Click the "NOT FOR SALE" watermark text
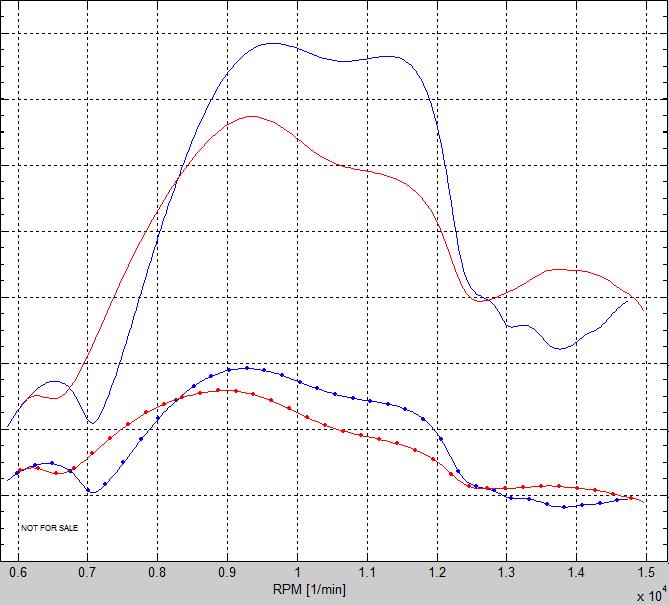Image resolution: width=669 pixels, height=605 pixels. click(50, 527)
